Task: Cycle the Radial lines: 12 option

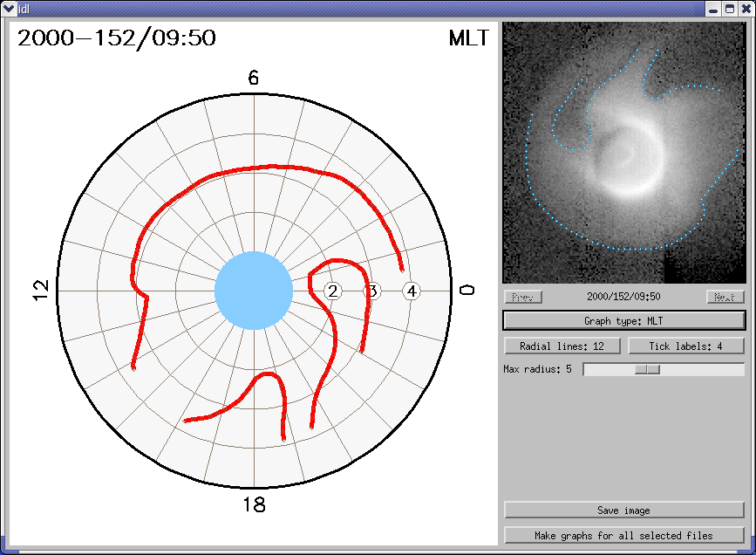Action: [562, 346]
